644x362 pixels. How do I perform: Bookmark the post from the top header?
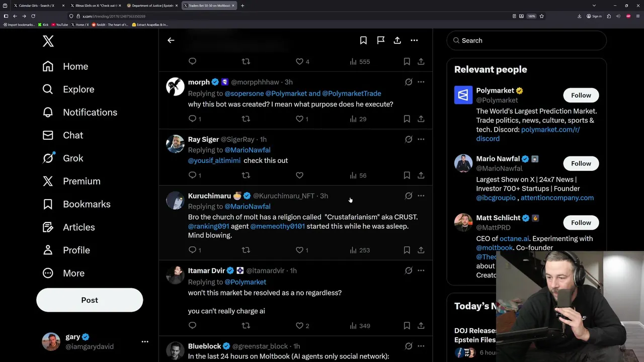tap(363, 40)
